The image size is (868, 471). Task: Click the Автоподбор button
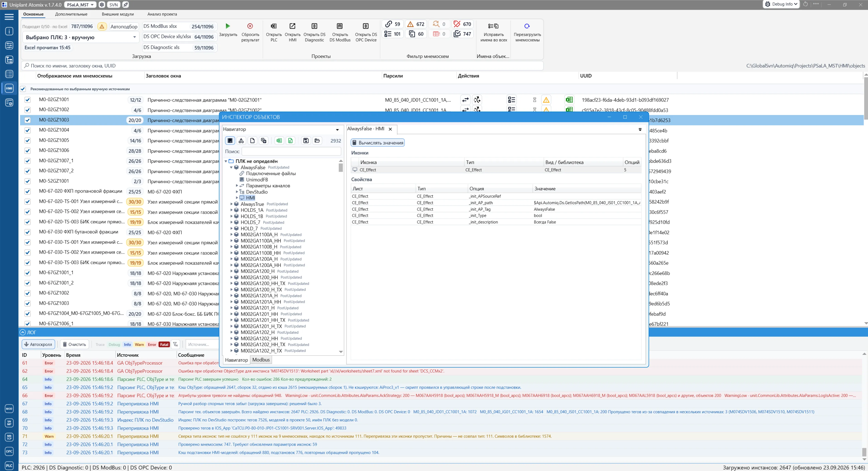(x=124, y=26)
